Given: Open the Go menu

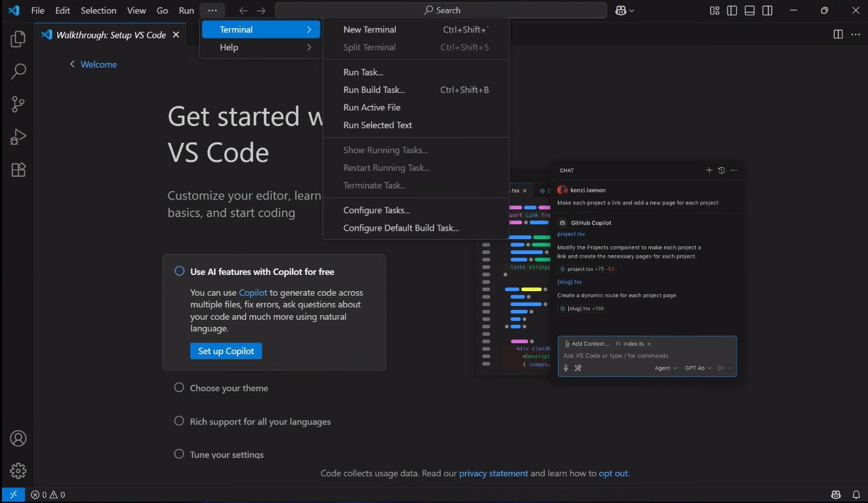Looking at the screenshot, I should pos(163,10).
